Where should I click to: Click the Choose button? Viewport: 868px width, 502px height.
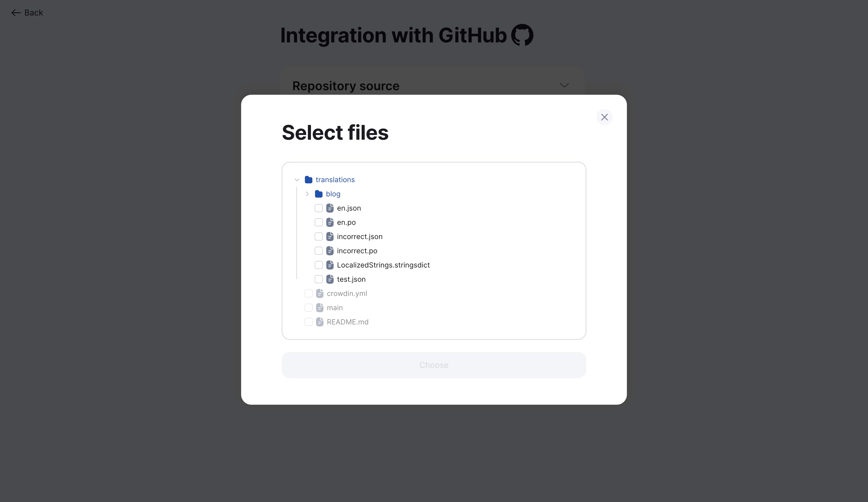(434, 365)
